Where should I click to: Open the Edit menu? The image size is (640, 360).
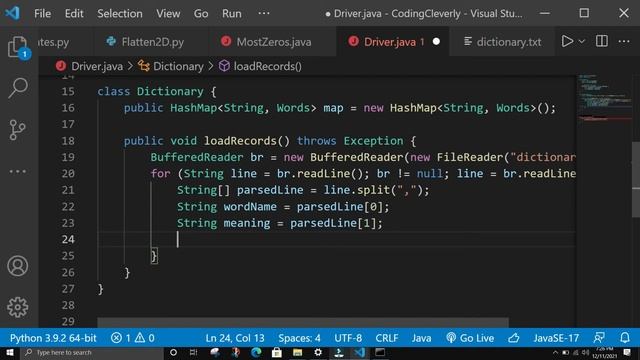74,13
